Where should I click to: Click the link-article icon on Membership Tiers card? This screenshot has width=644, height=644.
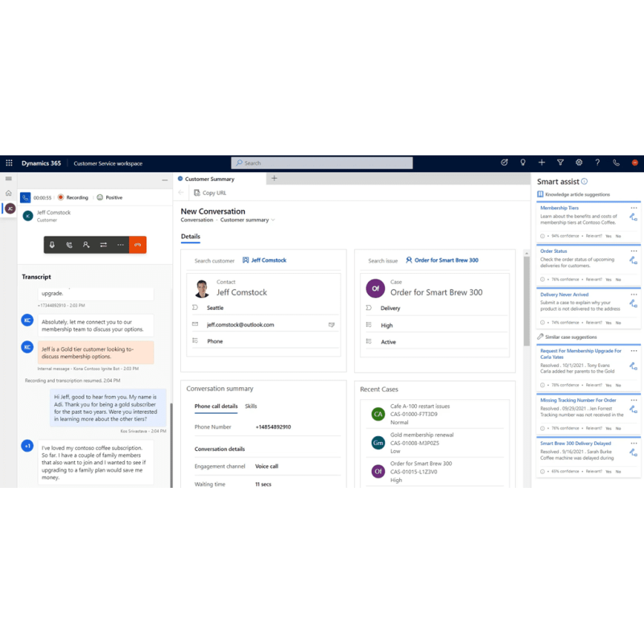pyautogui.click(x=634, y=217)
